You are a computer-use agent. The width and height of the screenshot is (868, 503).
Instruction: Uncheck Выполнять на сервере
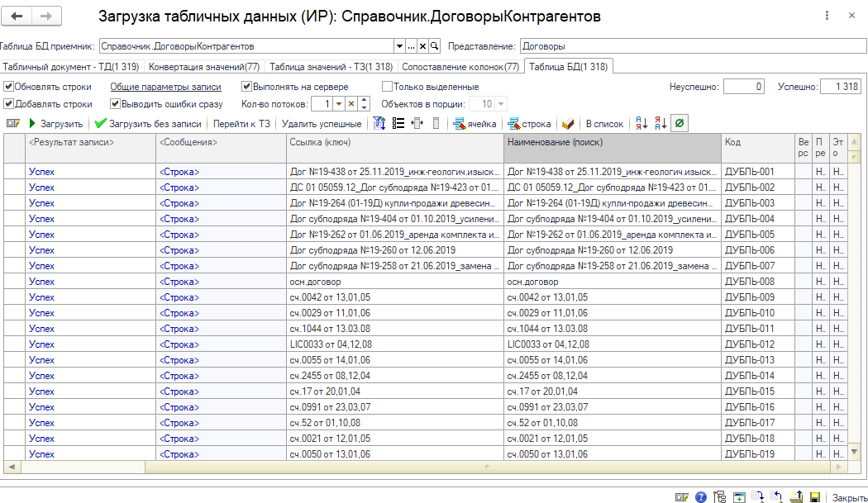[246, 87]
